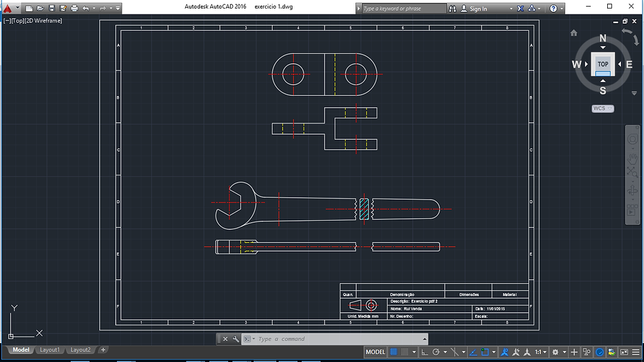Plot the drawing using the printer icon
Viewport: 644px width, 362px height.
tap(74, 8)
